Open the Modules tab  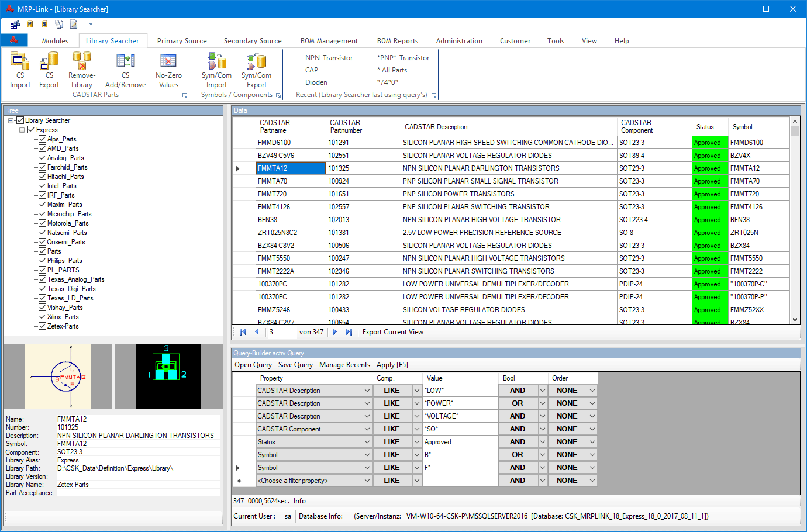pyautogui.click(x=55, y=41)
